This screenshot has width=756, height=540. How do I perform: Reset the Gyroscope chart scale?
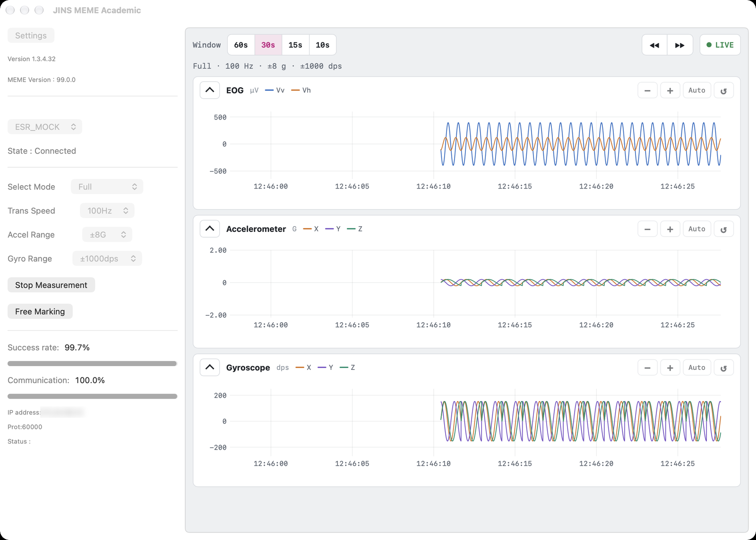point(723,368)
